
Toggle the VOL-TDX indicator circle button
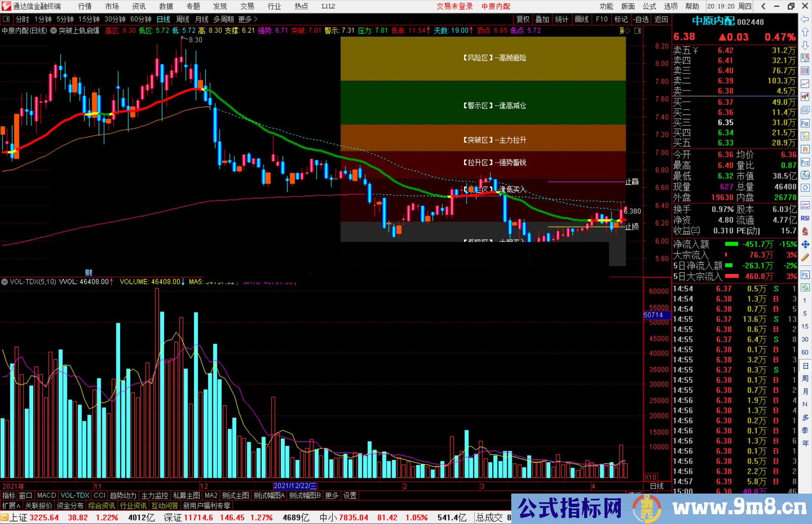point(5,282)
